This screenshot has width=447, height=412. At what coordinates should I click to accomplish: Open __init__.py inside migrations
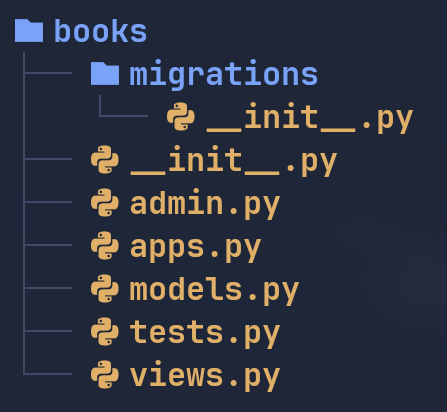click(x=310, y=118)
